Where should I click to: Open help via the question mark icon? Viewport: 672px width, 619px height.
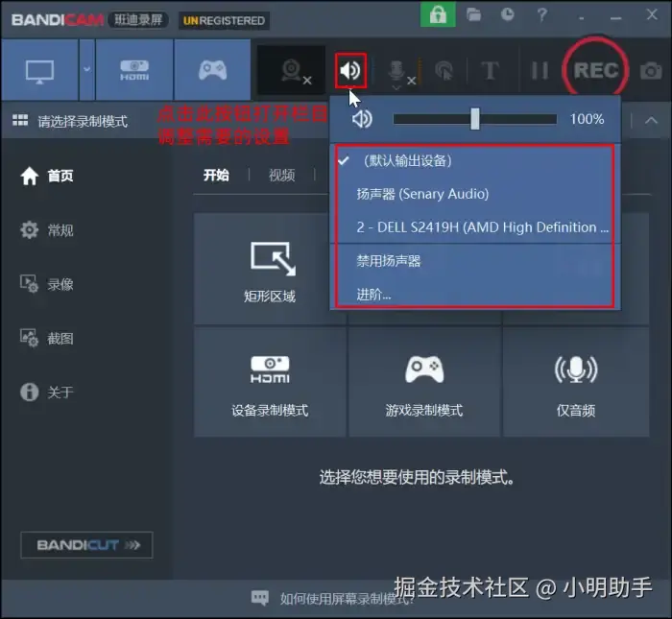pyautogui.click(x=542, y=15)
